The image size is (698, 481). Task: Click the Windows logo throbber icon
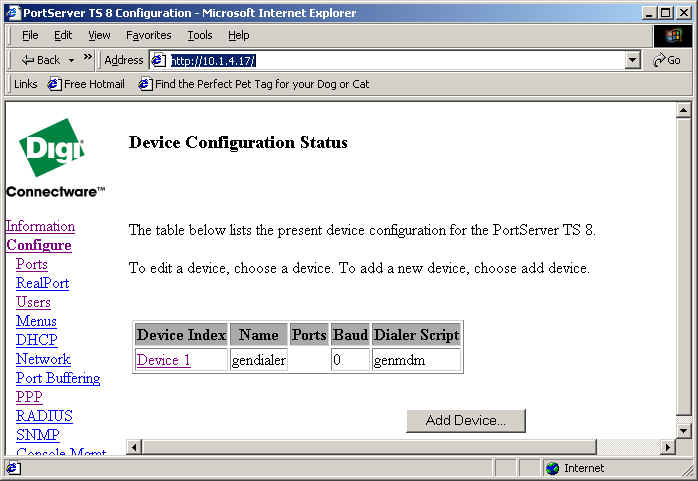point(673,35)
